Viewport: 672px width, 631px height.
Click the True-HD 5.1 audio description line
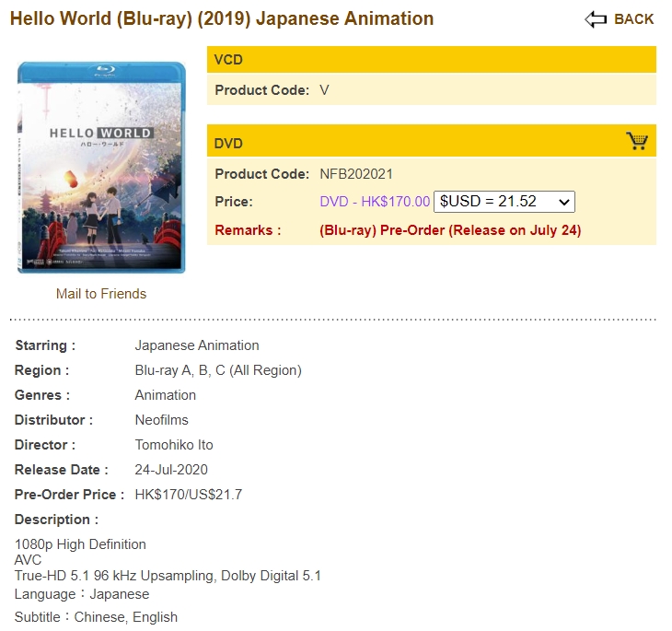pos(168,576)
